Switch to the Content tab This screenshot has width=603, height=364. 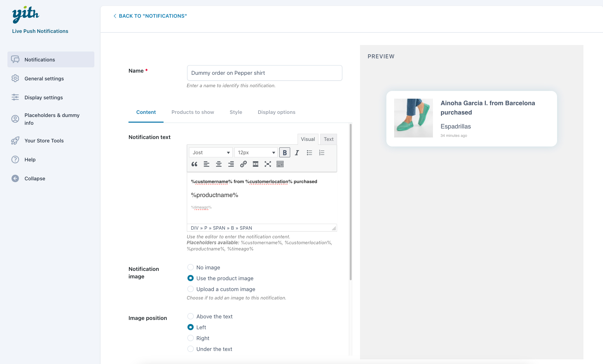click(x=146, y=112)
